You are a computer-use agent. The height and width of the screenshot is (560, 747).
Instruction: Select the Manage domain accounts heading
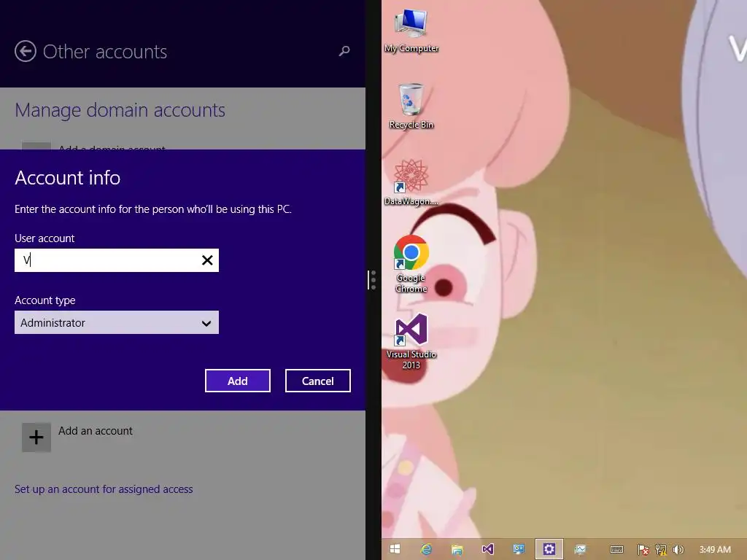120,110
